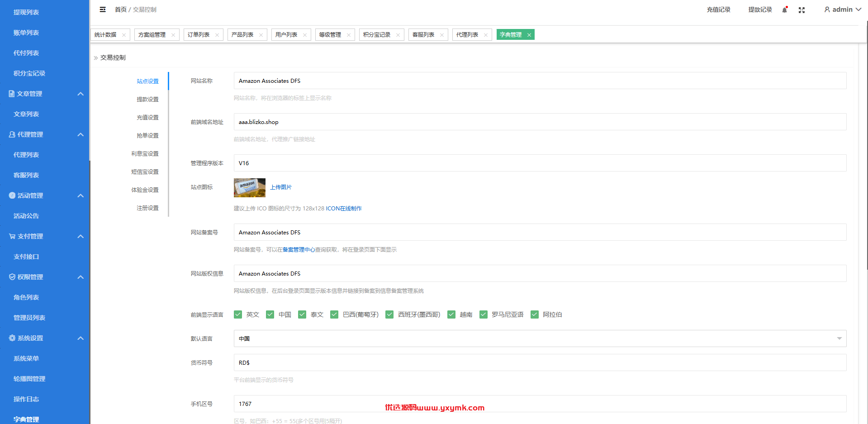The width and height of the screenshot is (868, 424).
Task: Close the 等级管理 tab
Action: click(x=349, y=35)
